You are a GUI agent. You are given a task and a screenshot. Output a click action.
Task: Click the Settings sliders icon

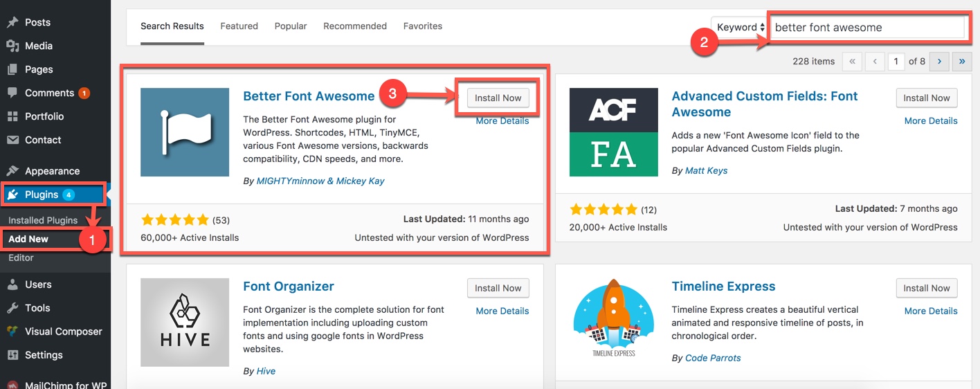[x=12, y=355]
